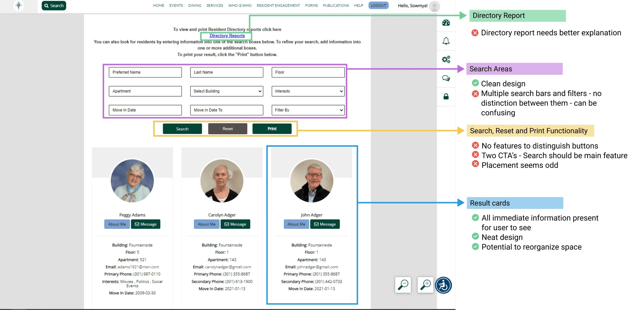The width and height of the screenshot is (644, 310).
Task: Click the Reset button
Action: (x=227, y=129)
